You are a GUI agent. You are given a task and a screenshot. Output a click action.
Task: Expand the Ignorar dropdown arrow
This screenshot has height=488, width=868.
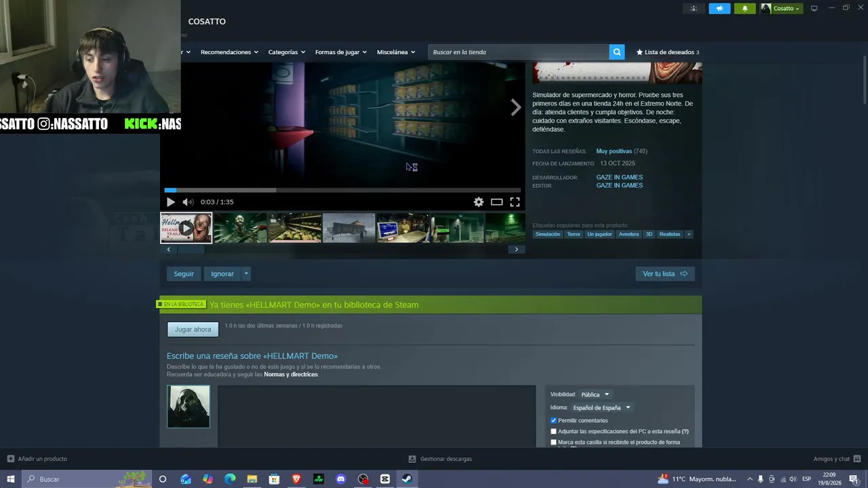click(246, 274)
